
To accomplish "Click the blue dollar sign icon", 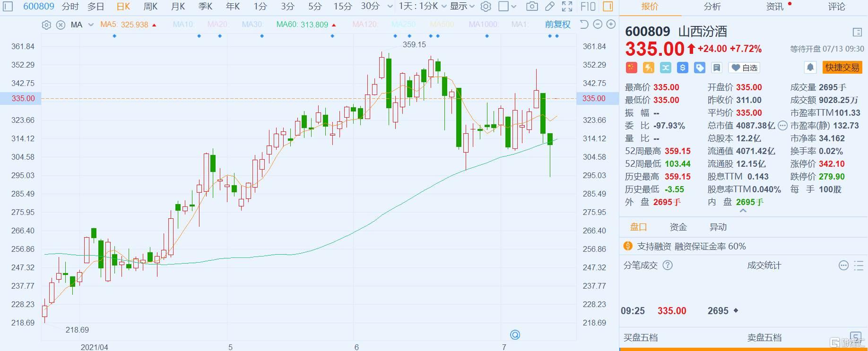I will [x=682, y=68].
